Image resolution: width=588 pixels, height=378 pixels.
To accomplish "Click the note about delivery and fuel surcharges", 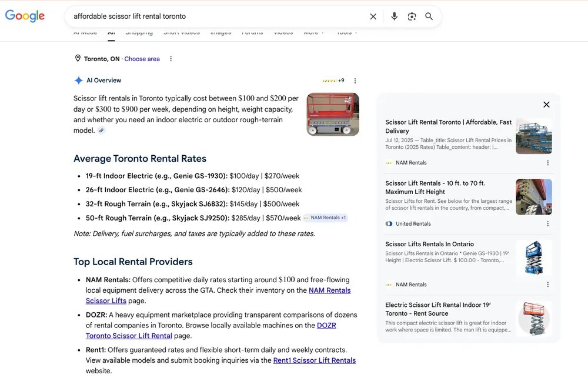I will pos(194,233).
